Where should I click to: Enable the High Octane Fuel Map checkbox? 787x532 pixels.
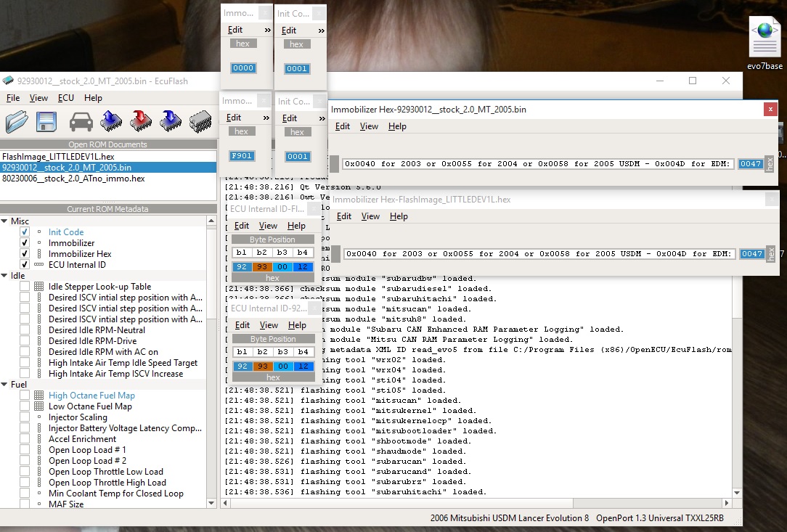pos(25,396)
